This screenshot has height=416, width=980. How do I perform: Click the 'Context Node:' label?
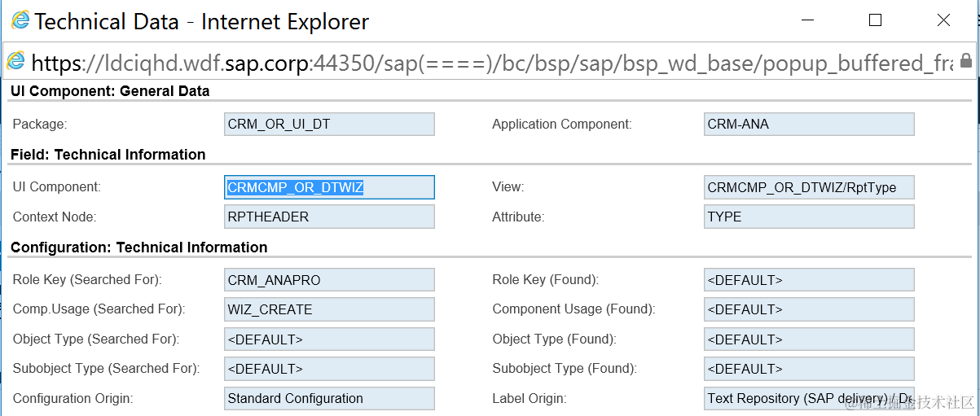pyautogui.click(x=55, y=217)
